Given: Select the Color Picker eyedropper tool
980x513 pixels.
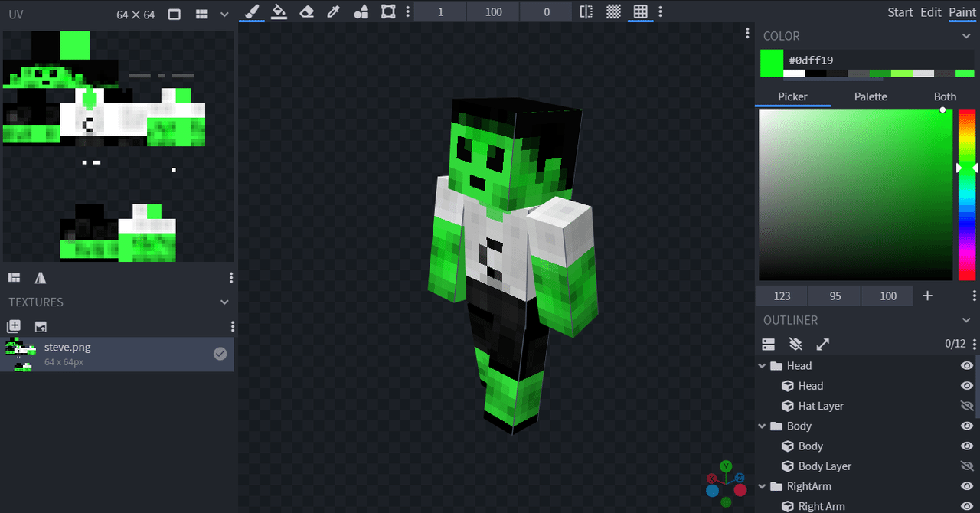Looking at the screenshot, I should point(333,11).
